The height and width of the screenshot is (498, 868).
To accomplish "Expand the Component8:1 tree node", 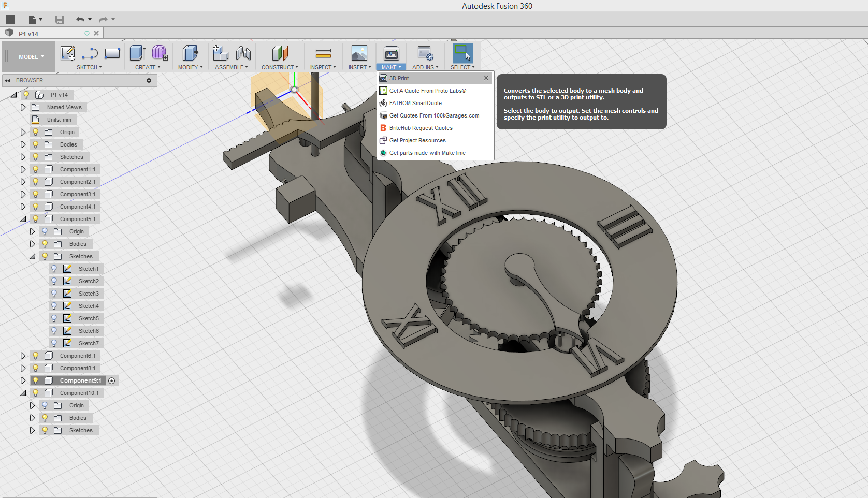I will pos(23,368).
